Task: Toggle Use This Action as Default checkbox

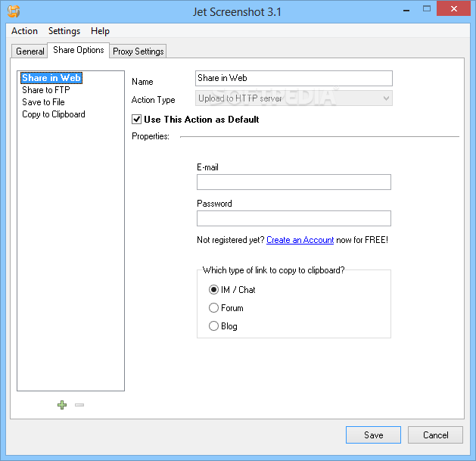Action: [x=137, y=120]
